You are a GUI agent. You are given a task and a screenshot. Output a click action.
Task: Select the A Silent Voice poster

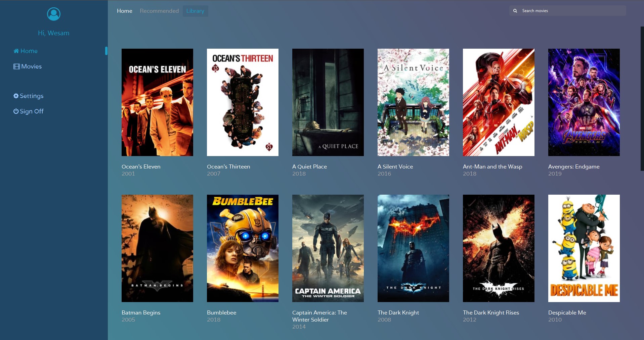coord(413,102)
